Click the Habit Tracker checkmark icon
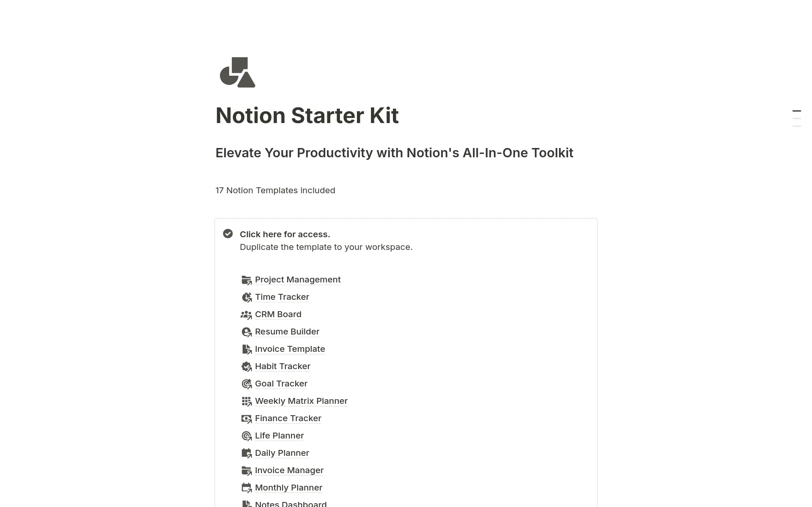This screenshot has height=507, width=812. pyautogui.click(x=247, y=366)
